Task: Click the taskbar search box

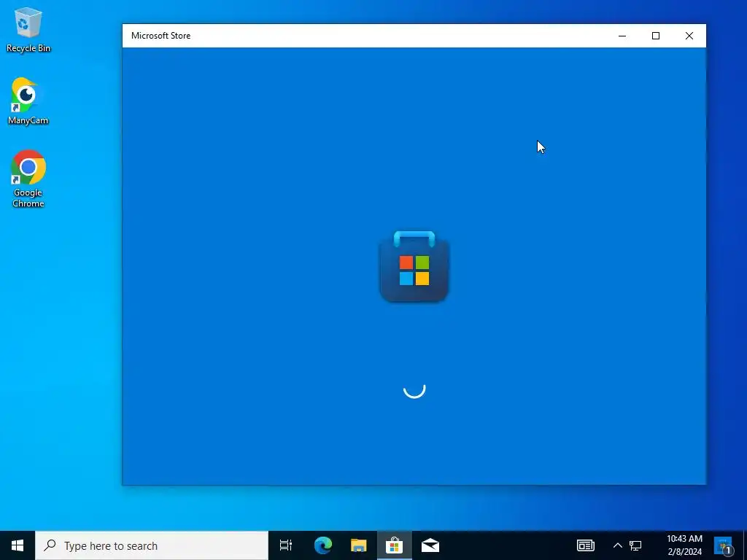Action: (x=152, y=545)
